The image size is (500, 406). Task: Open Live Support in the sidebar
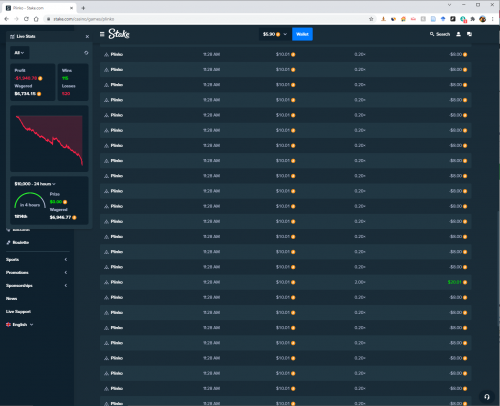point(18,311)
